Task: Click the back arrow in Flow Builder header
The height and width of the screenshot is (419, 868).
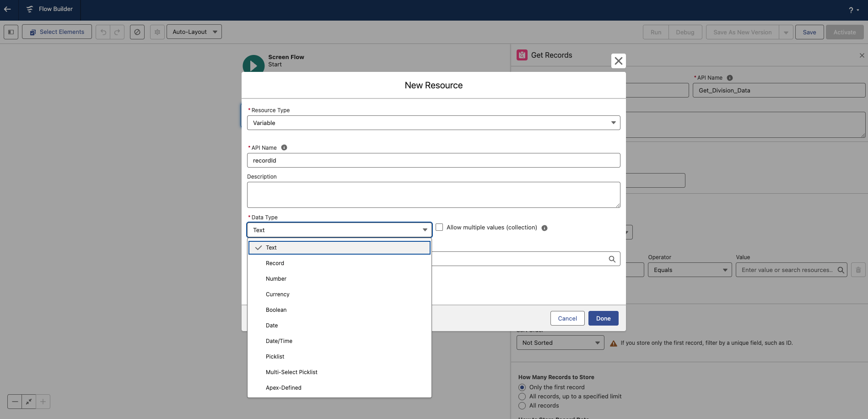Action: (7, 9)
